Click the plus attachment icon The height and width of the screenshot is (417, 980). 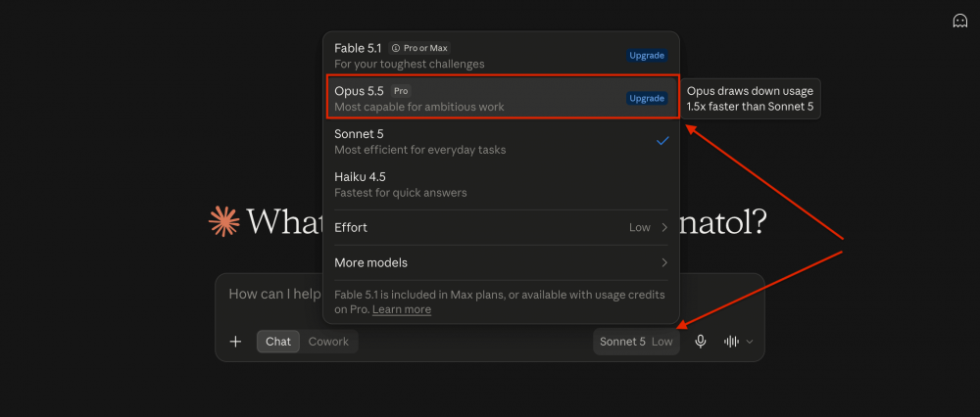(x=235, y=342)
